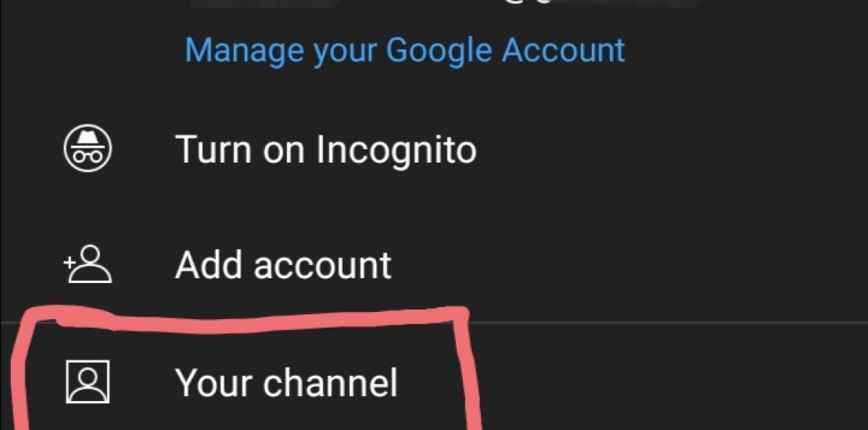Image resolution: width=868 pixels, height=430 pixels.
Task: Choose the Turn on Incognito menu entry
Action: tap(434, 149)
